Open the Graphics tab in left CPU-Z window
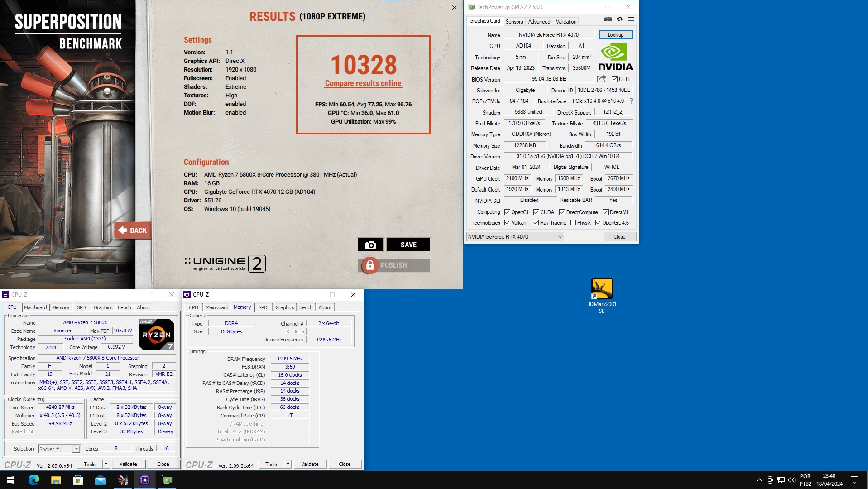The height and width of the screenshot is (489, 868). [x=103, y=307]
